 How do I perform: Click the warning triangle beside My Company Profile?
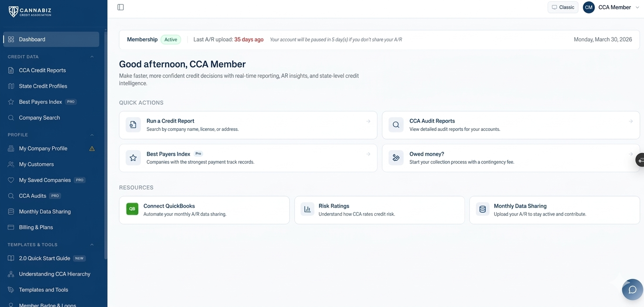pos(92,149)
